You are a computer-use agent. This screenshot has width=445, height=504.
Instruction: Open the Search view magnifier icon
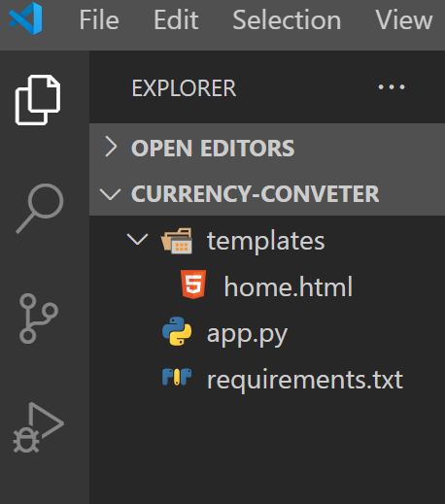(40, 209)
